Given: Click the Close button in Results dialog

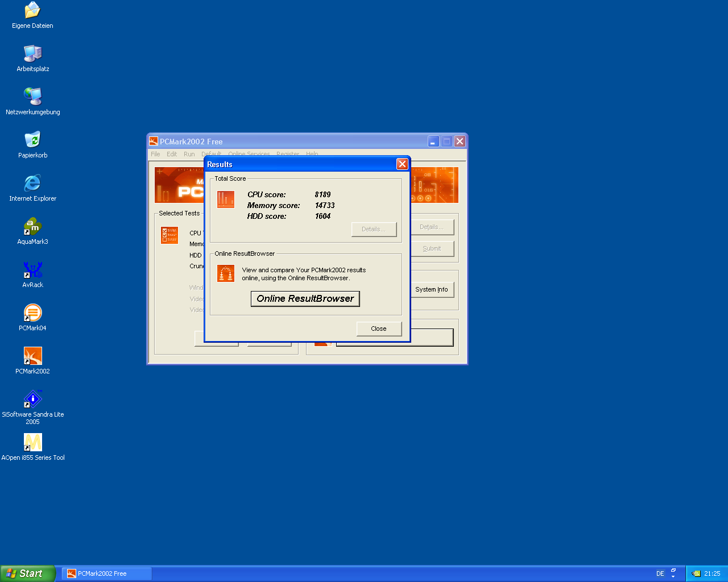Looking at the screenshot, I should (x=379, y=329).
